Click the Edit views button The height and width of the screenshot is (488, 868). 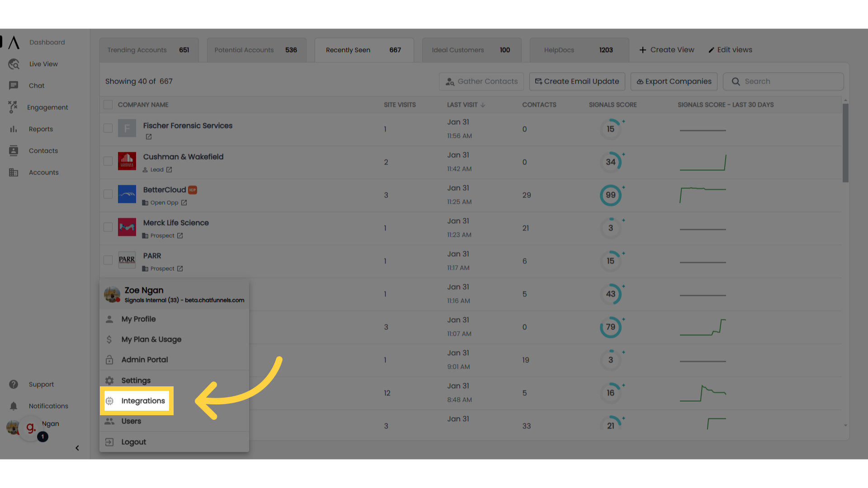730,50
